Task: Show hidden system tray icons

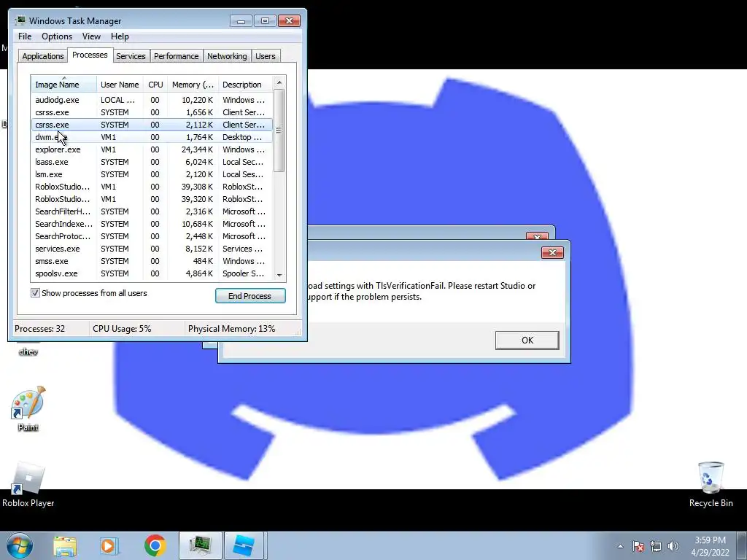Action: 620,546
